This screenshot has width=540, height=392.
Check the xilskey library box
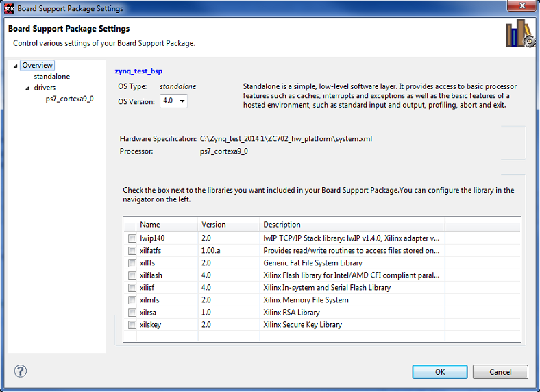point(132,325)
